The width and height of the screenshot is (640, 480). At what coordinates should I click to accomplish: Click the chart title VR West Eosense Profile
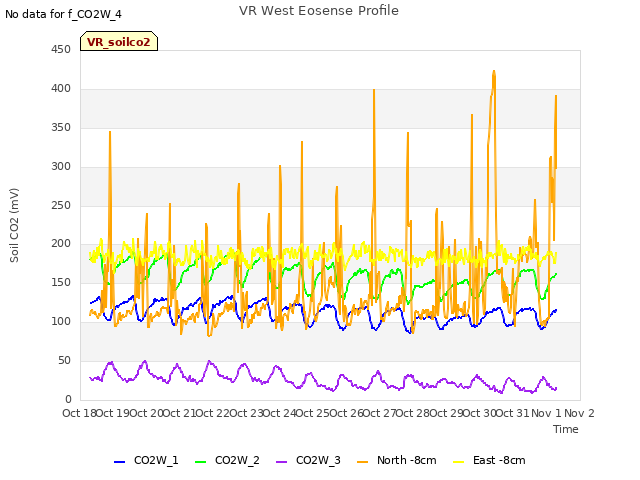click(x=319, y=11)
